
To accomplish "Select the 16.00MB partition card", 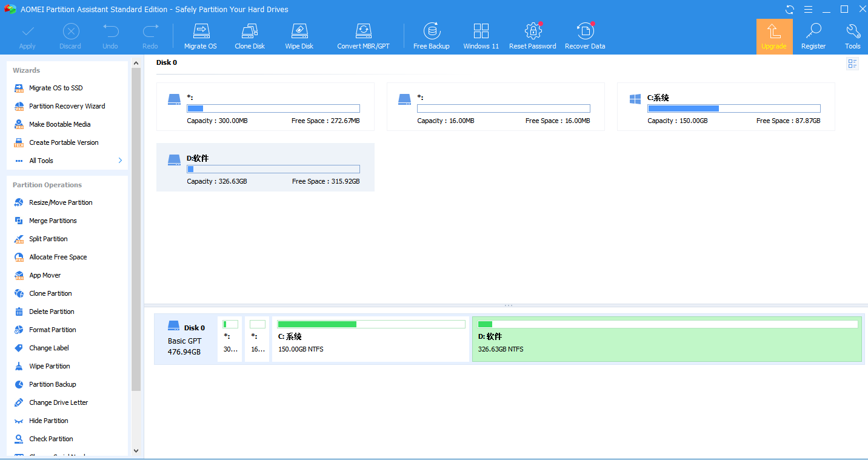I will 496,107.
